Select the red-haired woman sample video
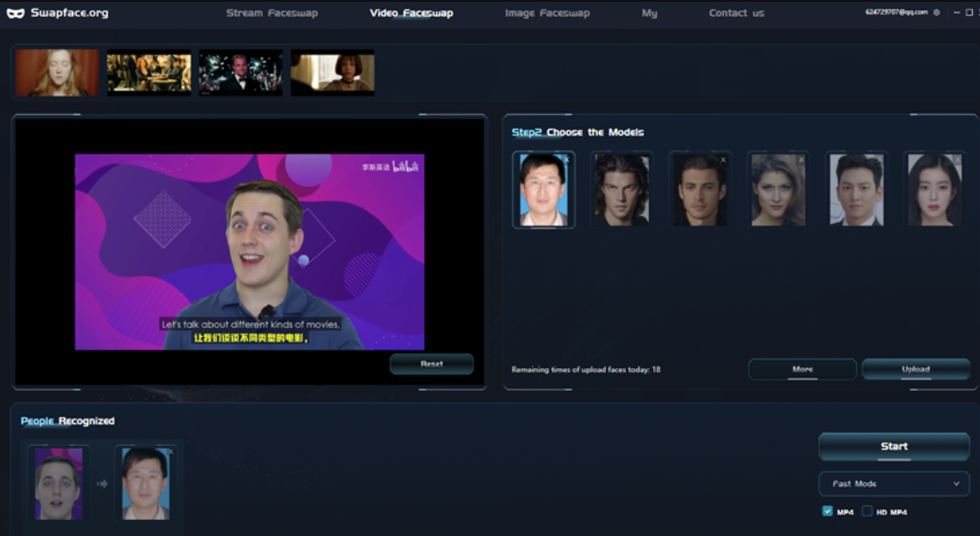 (57, 72)
